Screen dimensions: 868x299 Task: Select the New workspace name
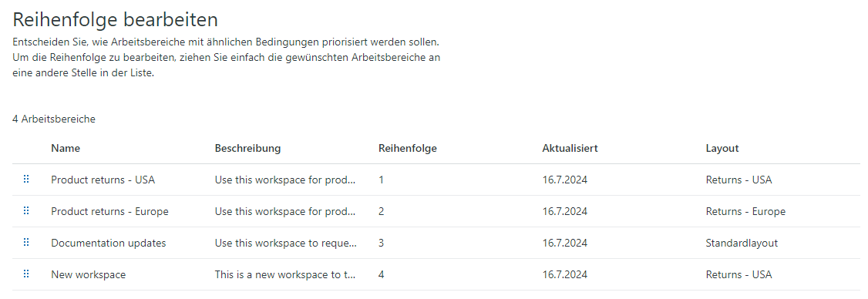tap(89, 274)
